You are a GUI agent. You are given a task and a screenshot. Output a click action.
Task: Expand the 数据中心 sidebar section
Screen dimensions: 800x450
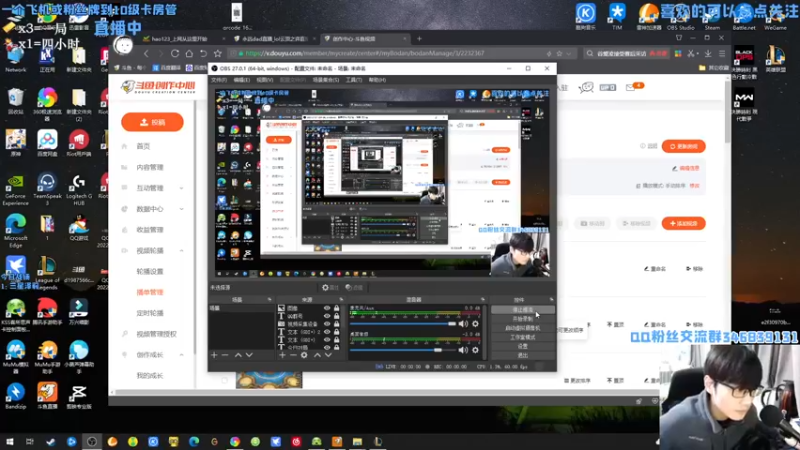pyautogui.click(x=182, y=209)
